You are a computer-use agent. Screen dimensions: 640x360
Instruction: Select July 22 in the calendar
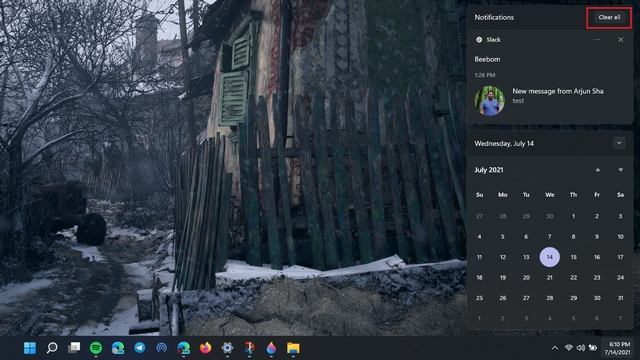pyautogui.click(x=573, y=278)
